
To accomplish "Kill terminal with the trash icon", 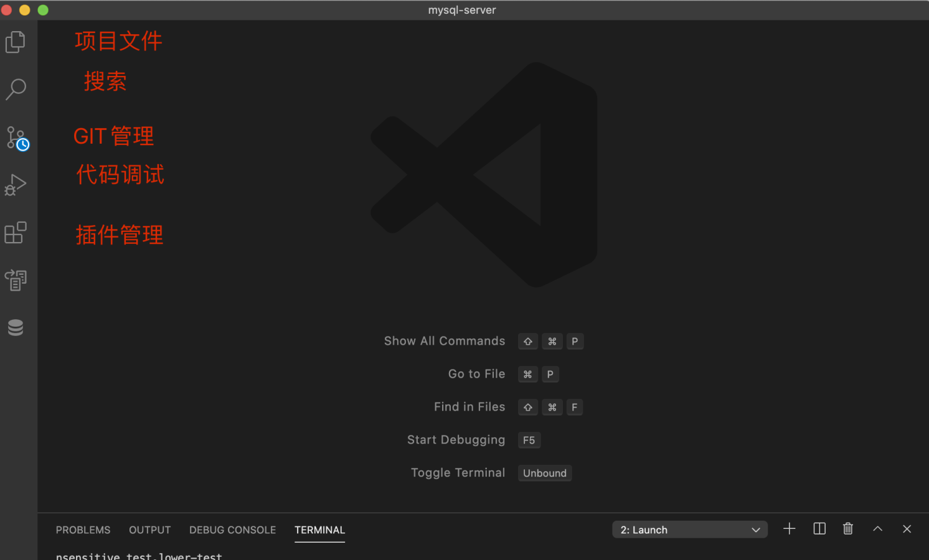I will click(x=848, y=529).
